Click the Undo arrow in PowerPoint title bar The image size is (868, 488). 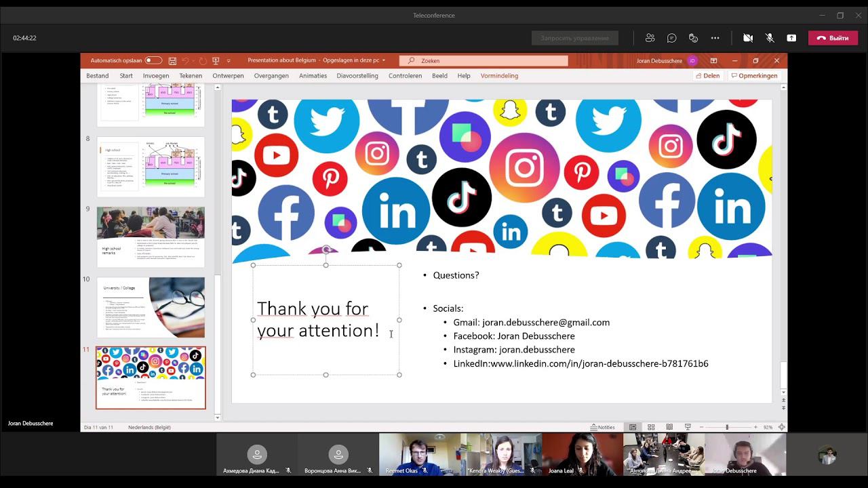pyautogui.click(x=185, y=60)
